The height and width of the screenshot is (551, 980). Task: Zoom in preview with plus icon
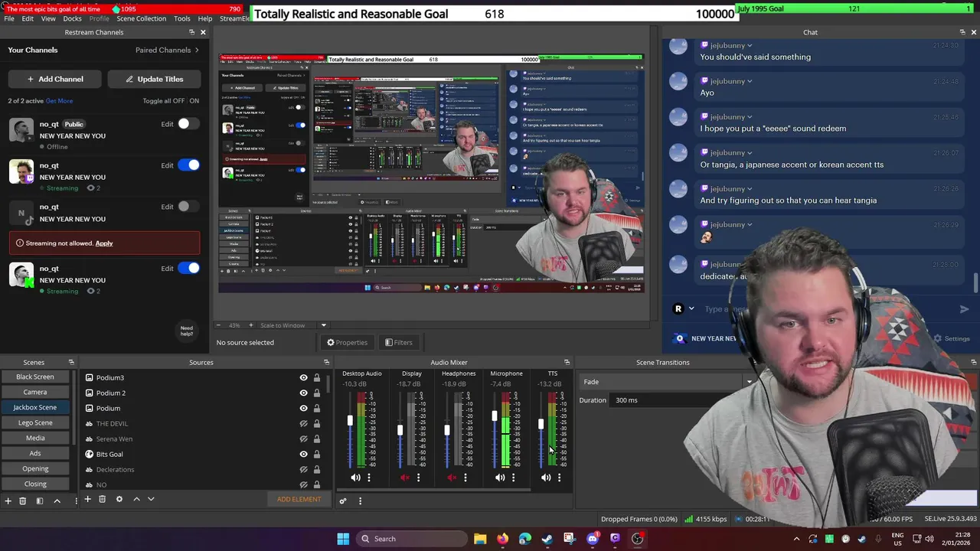point(250,325)
